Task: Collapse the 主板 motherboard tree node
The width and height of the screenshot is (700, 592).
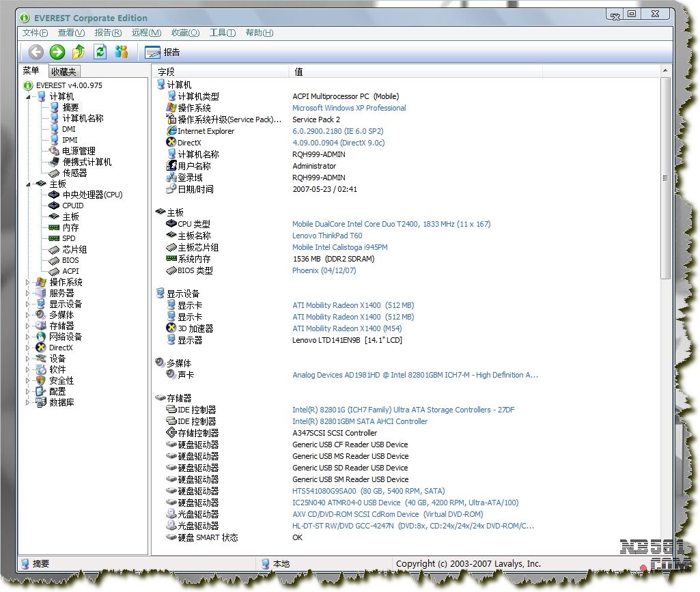Action: (x=28, y=184)
